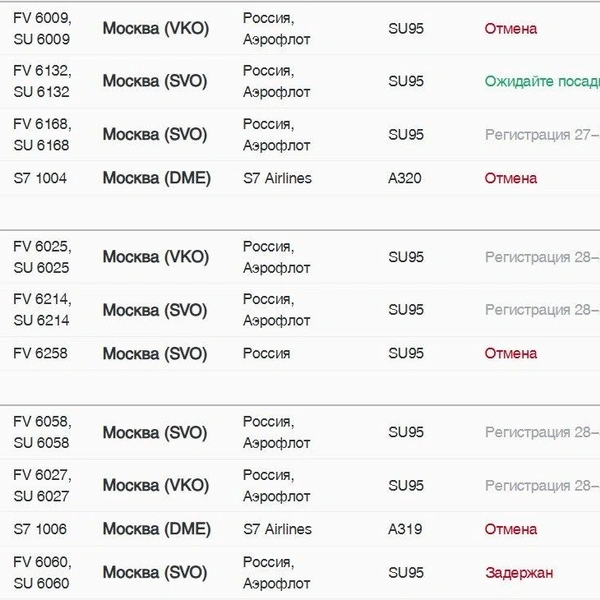Click the Отмена status of the A320 flight
The width and height of the screenshot is (600, 600).
[x=510, y=178]
